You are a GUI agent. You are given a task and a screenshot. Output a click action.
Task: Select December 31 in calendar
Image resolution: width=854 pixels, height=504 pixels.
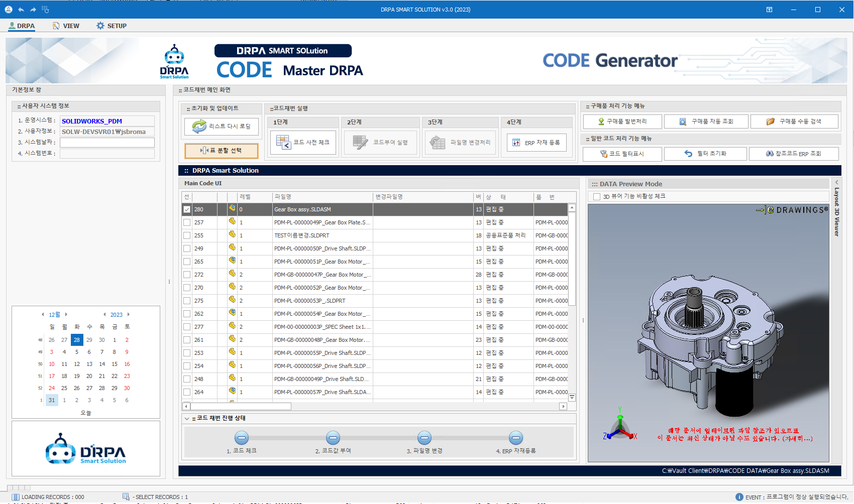click(52, 400)
